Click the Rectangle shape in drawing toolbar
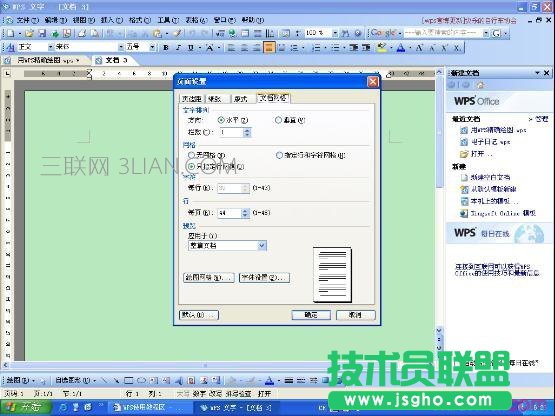The height and width of the screenshot is (416, 555). click(129, 381)
